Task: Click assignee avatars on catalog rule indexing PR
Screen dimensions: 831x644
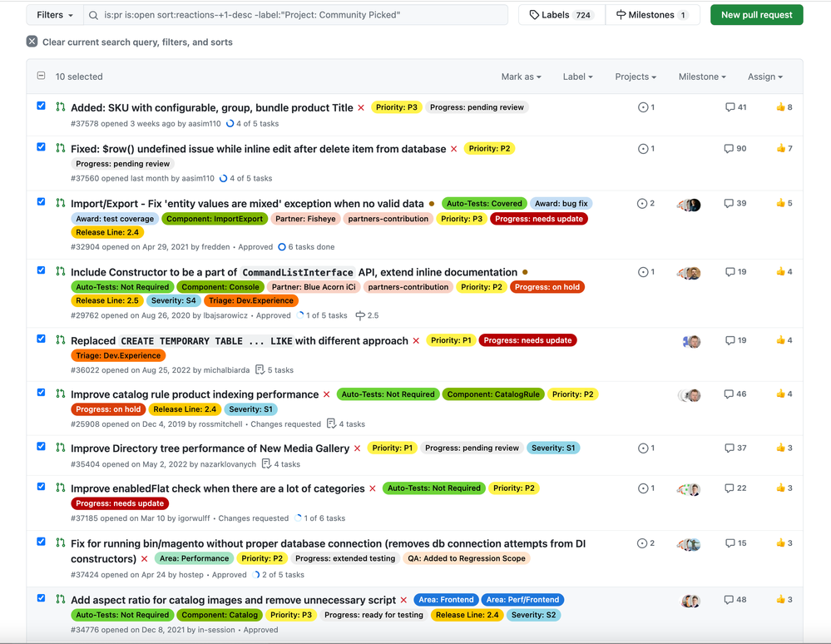Action: 689,395
